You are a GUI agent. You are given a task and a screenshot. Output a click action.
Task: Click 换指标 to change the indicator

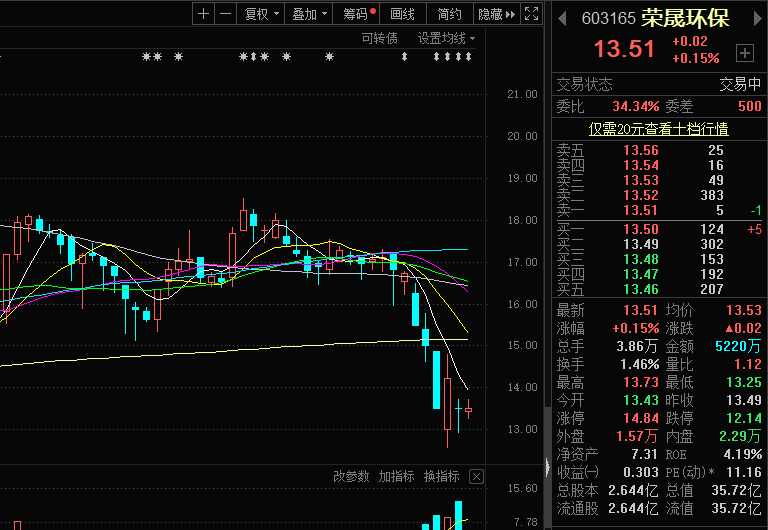(x=441, y=476)
